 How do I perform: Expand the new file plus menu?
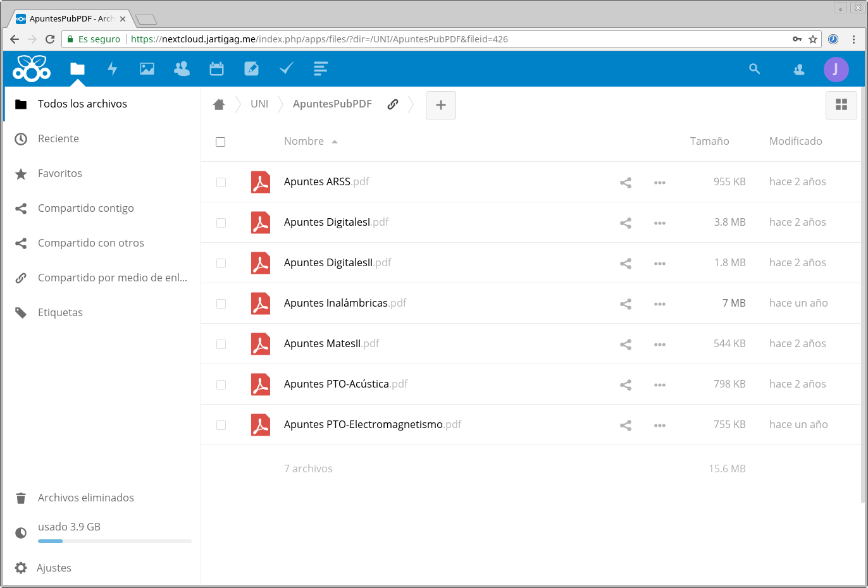click(441, 105)
